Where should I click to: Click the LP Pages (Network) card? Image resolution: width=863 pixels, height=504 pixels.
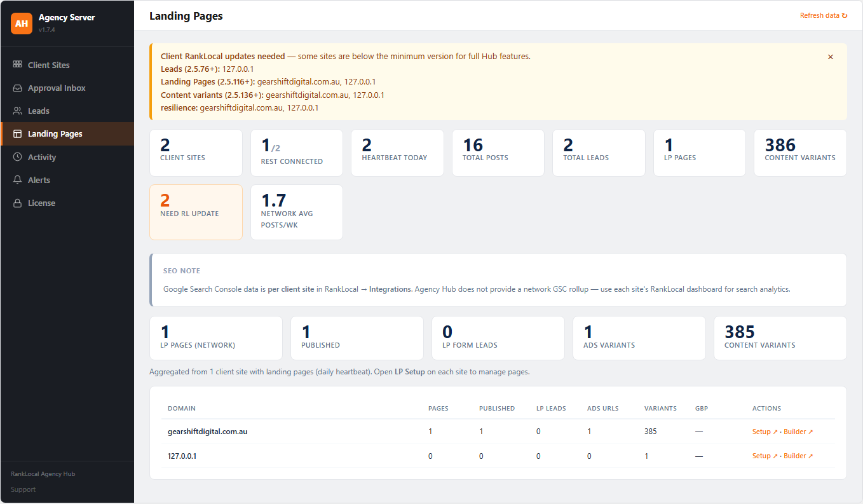pos(216,338)
